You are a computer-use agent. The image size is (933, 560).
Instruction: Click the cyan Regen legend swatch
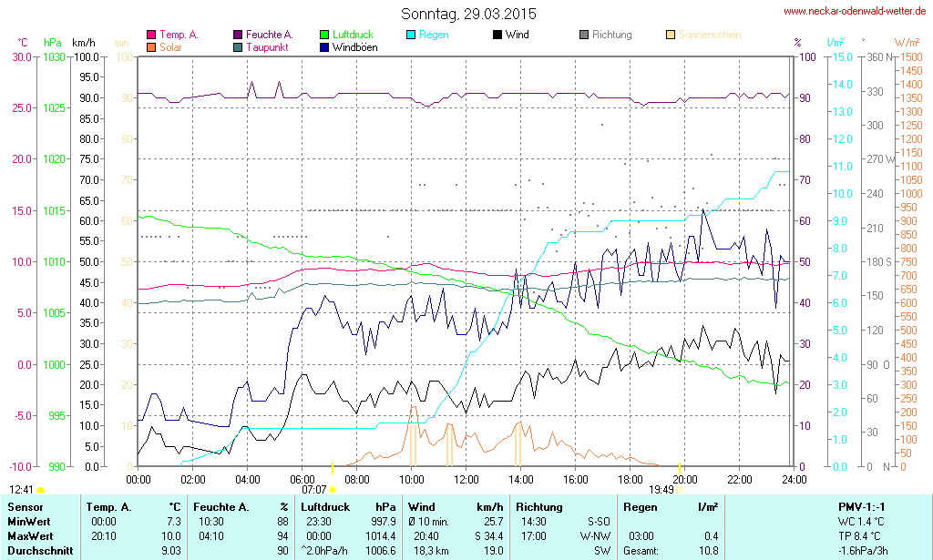coord(411,36)
